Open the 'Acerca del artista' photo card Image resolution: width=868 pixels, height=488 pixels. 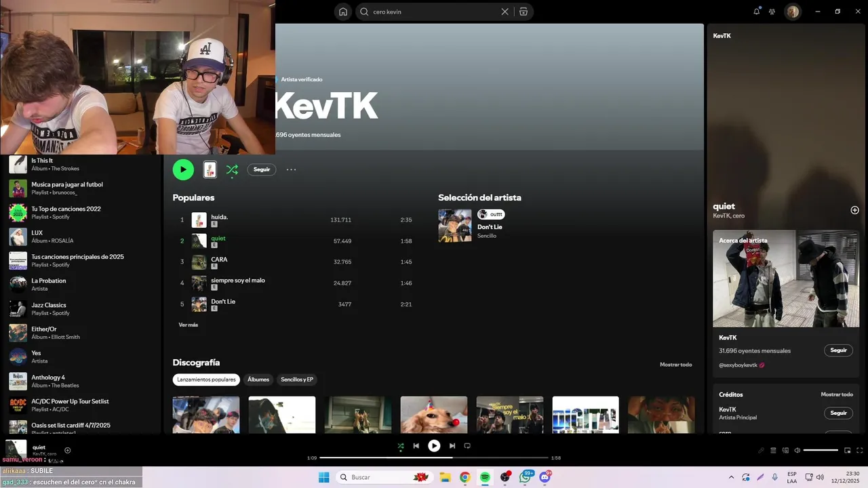tap(786, 279)
